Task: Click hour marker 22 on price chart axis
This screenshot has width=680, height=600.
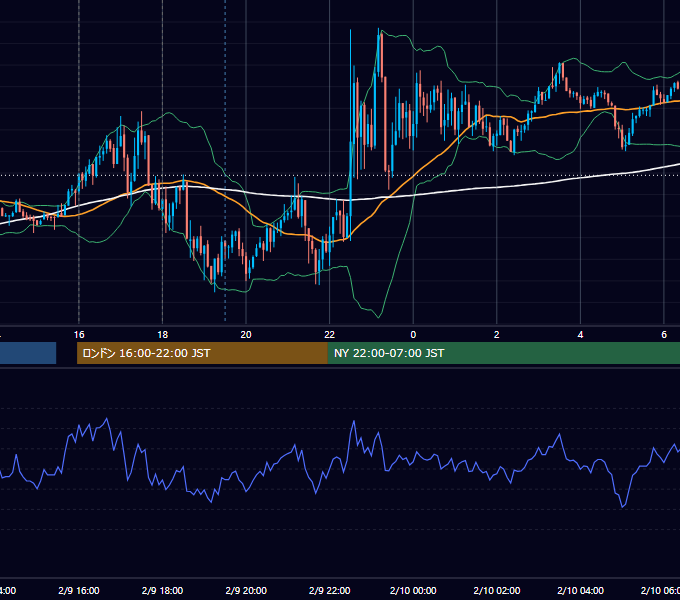Action: coord(330,335)
